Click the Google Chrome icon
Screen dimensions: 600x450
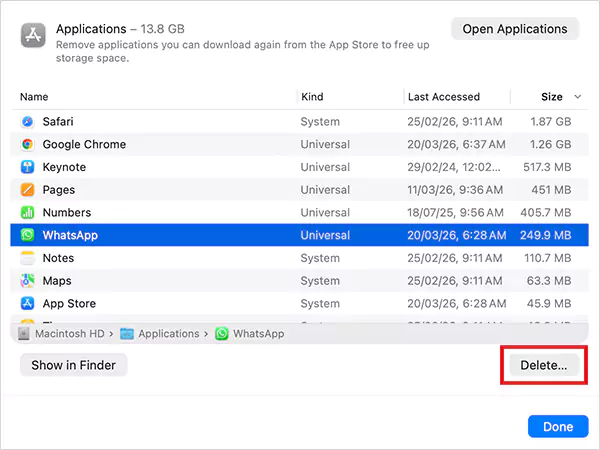tap(27, 144)
